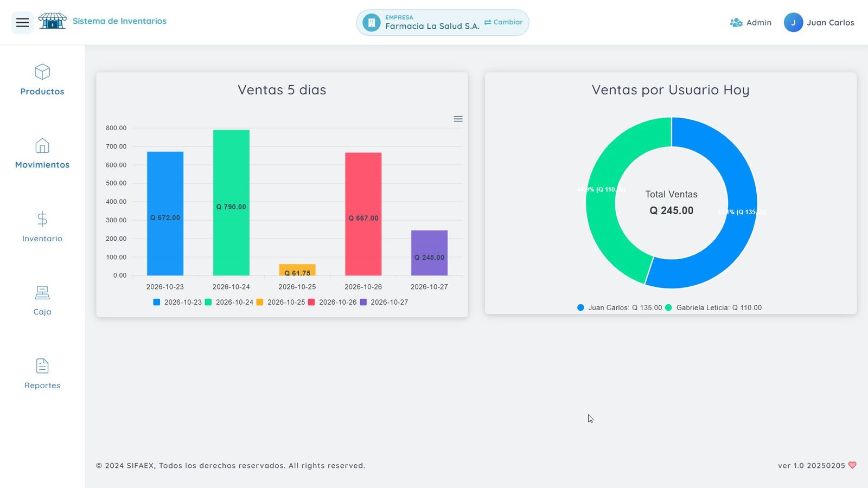The image size is (868, 488).
Task: Toggle the 2026-10-26 legend series
Action: point(332,302)
